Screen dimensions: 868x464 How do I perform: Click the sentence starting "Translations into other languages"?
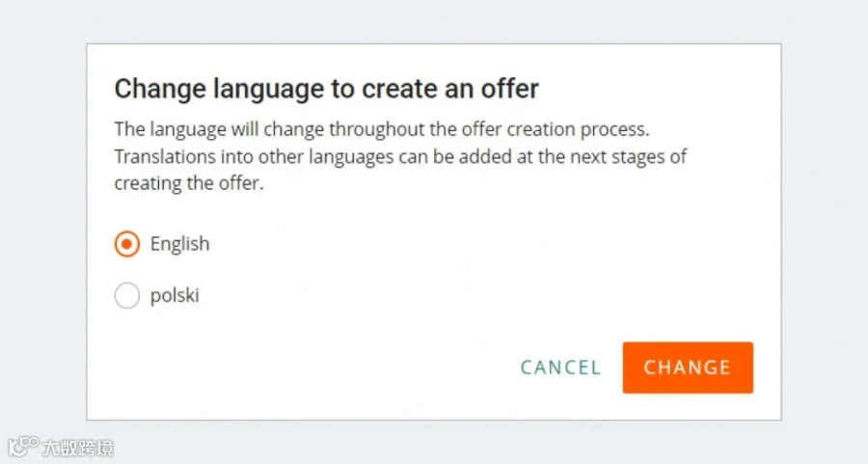400,156
